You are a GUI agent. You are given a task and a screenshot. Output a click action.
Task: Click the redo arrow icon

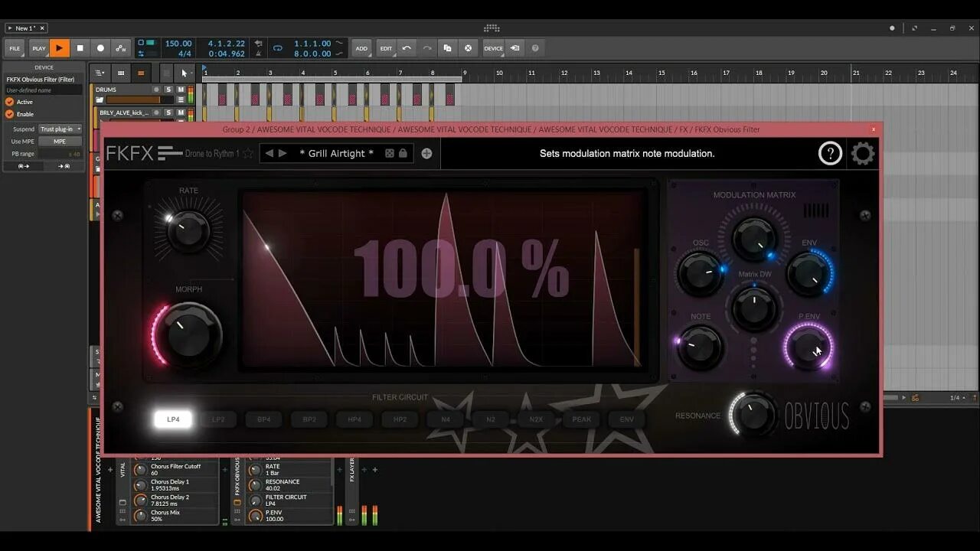tap(427, 48)
